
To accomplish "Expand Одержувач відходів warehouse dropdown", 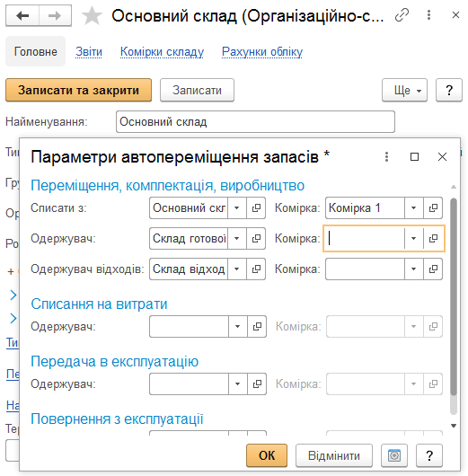I will tap(237, 269).
